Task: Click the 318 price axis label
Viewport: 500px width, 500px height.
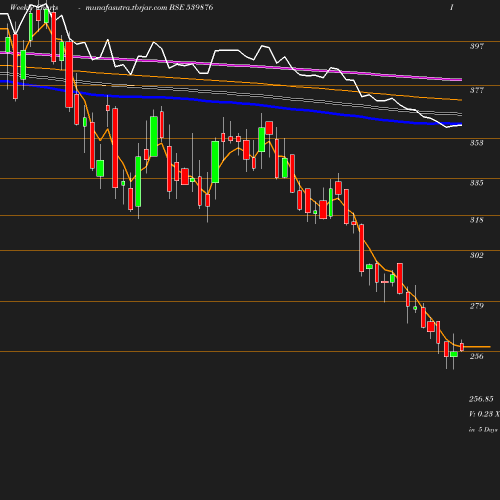Action: 476,220
